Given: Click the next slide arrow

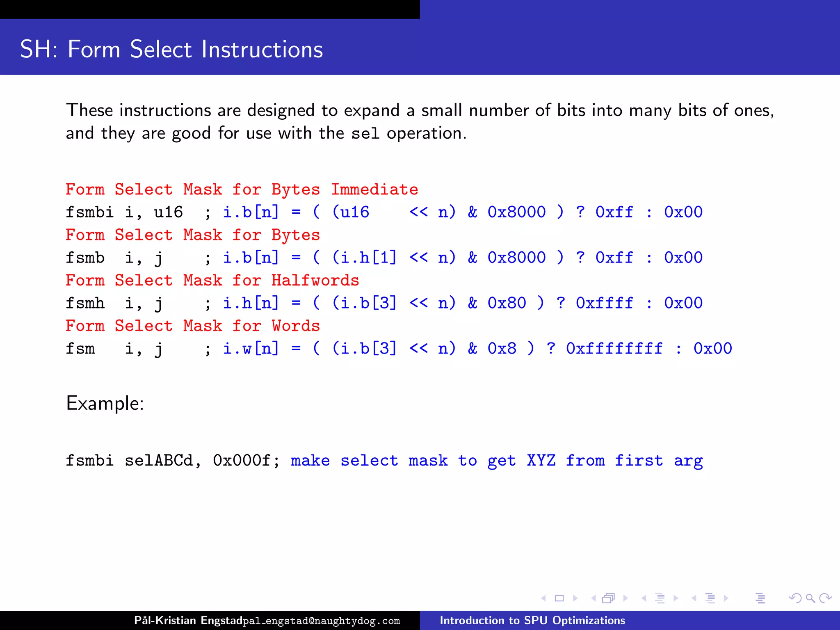Looking at the screenshot, I should coord(575,598).
